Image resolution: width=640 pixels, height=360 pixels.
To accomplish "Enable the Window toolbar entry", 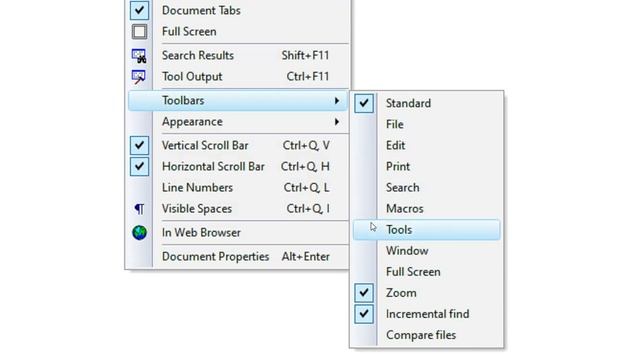I will 426,251.
